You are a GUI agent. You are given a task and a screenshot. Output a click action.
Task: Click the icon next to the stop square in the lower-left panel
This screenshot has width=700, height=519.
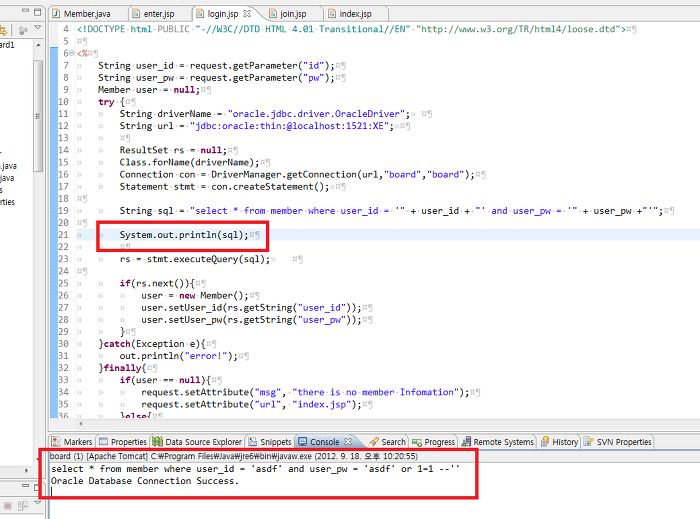23,506
